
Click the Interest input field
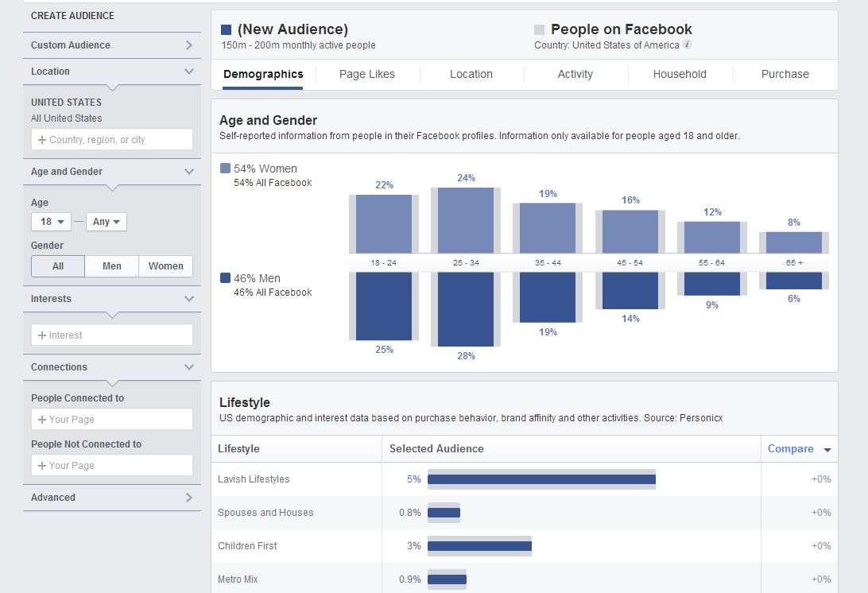coord(112,335)
